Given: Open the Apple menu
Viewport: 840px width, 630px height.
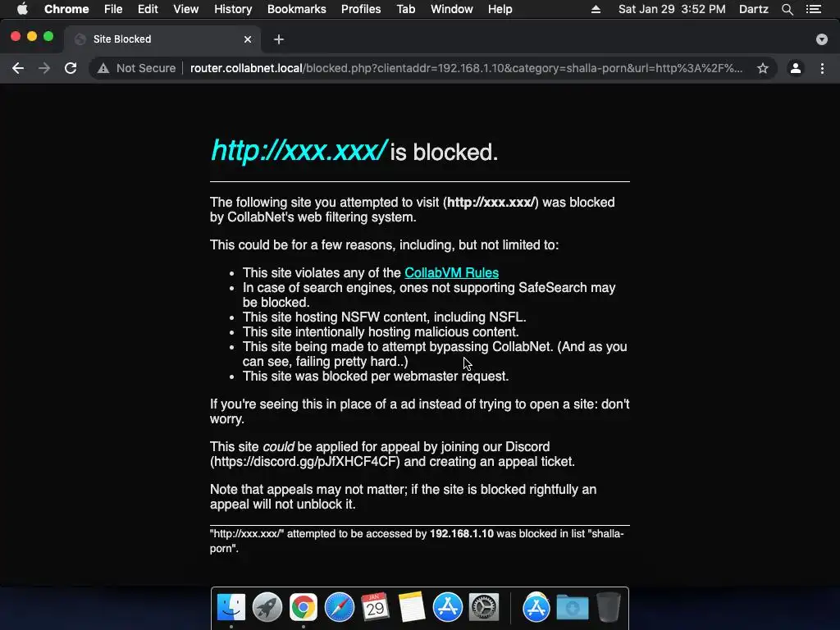Looking at the screenshot, I should (x=22, y=9).
